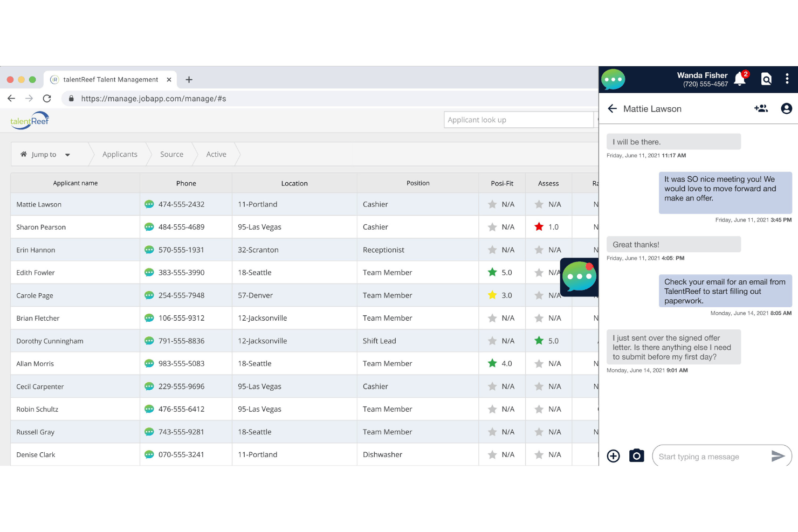Click the talentReef logo
Screen dimensions: 798x532
point(30,120)
